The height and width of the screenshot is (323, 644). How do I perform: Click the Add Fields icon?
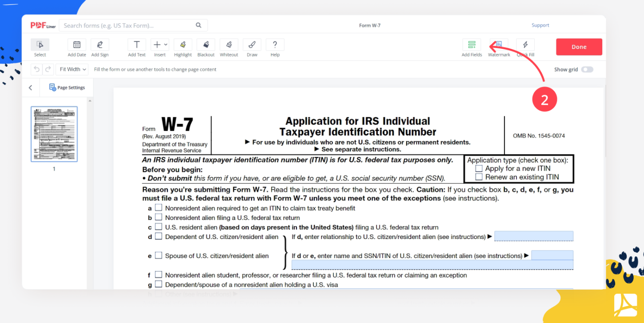[x=472, y=44]
